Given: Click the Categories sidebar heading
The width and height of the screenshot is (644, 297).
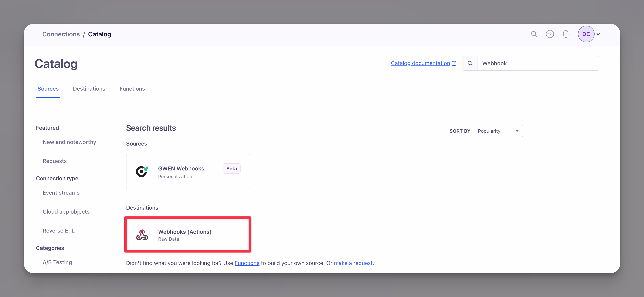Looking at the screenshot, I should point(50,248).
